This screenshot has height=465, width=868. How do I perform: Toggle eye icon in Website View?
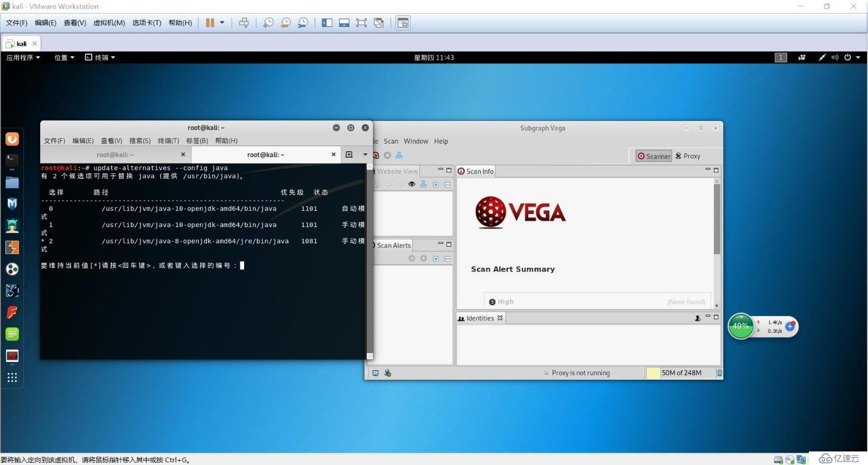tap(412, 184)
